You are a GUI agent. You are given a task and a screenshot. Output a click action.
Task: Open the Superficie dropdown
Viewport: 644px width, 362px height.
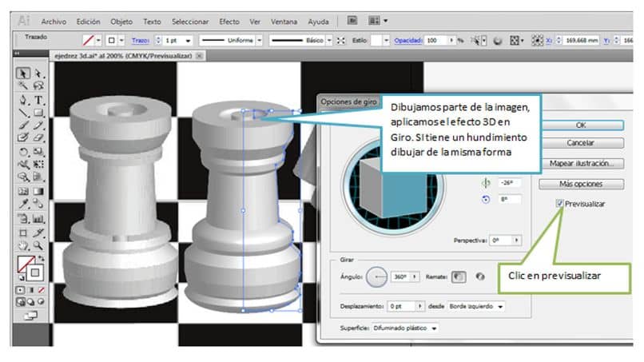405,328
